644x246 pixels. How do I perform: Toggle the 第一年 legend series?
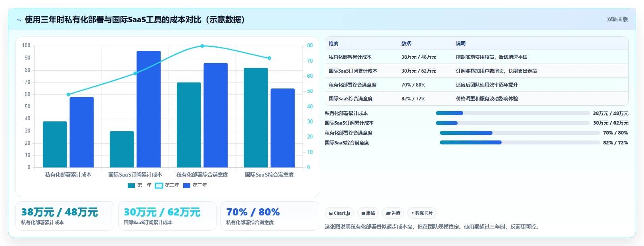click(140, 185)
